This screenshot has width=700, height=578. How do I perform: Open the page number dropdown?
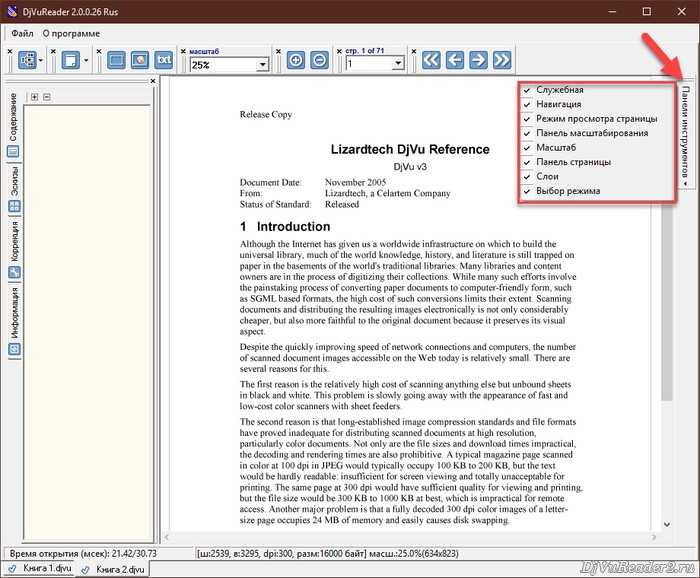coord(398,64)
